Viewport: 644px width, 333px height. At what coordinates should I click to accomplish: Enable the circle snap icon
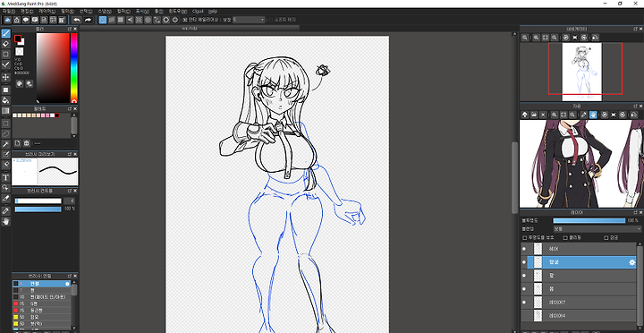pos(148,20)
